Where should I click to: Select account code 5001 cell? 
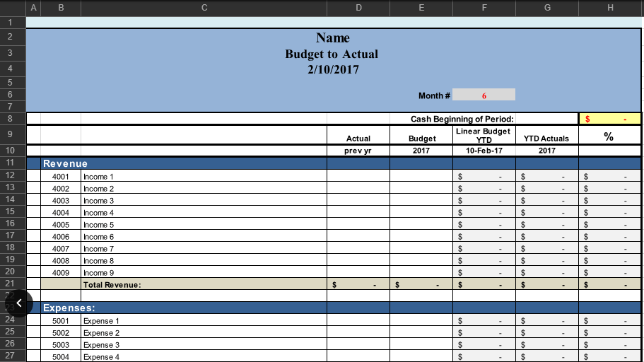61,321
